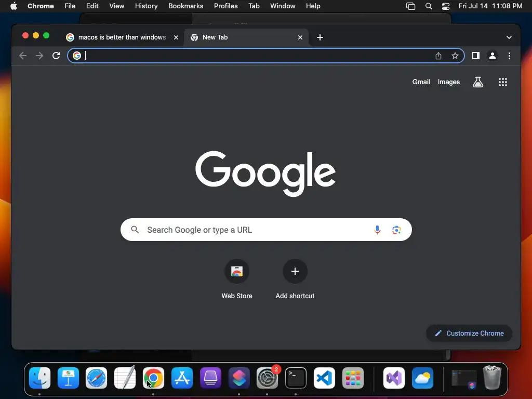Viewport: 532px width, 399px height.
Task: Open the Apple menu
Action: click(x=14, y=6)
